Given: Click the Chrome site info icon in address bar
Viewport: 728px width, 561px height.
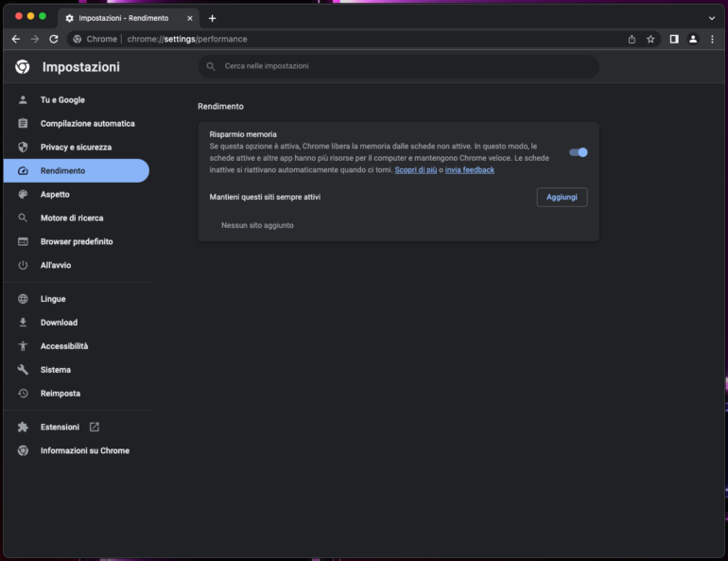Looking at the screenshot, I should coord(78,39).
